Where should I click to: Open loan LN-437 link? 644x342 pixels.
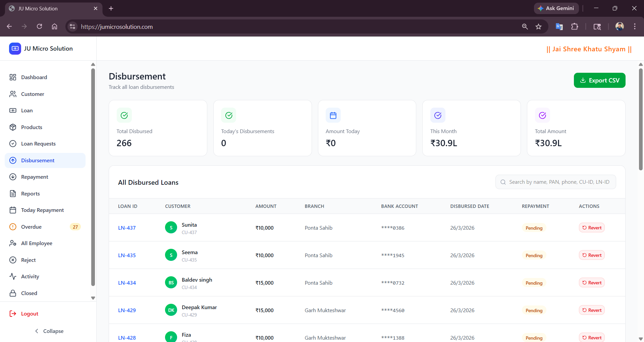pyautogui.click(x=127, y=228)
